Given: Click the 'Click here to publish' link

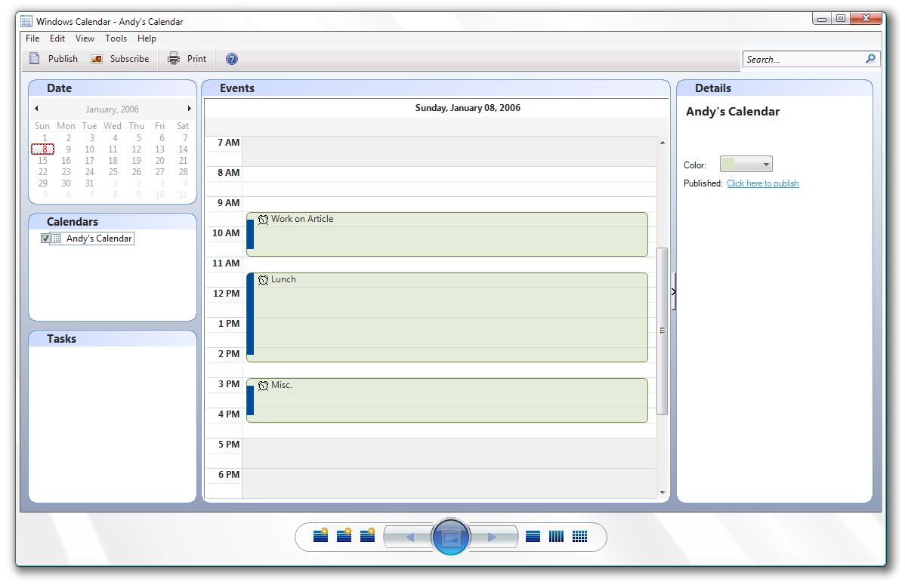Looking at the screenshot, I should (762, 183).
